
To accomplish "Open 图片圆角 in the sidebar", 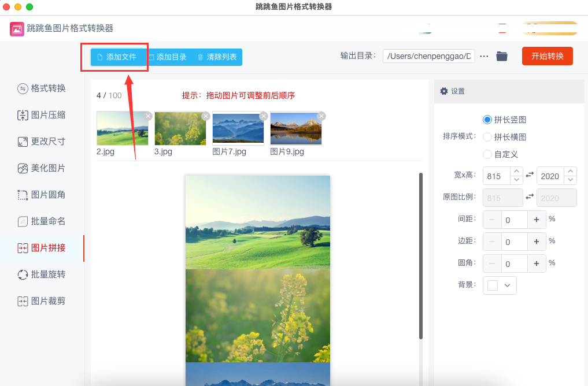I will 42,195.
